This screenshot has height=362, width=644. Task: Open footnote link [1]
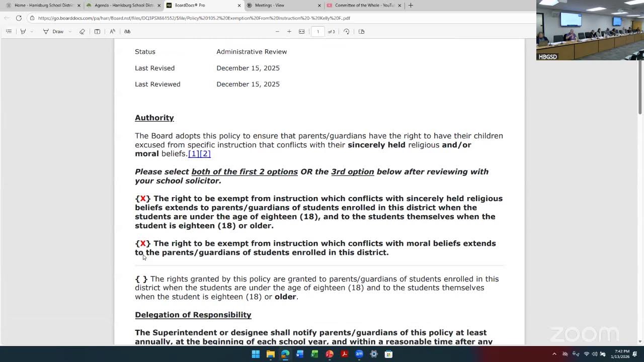coord(194,153)
